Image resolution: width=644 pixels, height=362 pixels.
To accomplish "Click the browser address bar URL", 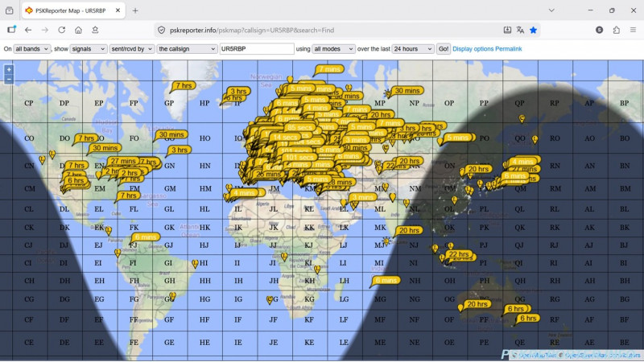I will click(x=252, y=30).
